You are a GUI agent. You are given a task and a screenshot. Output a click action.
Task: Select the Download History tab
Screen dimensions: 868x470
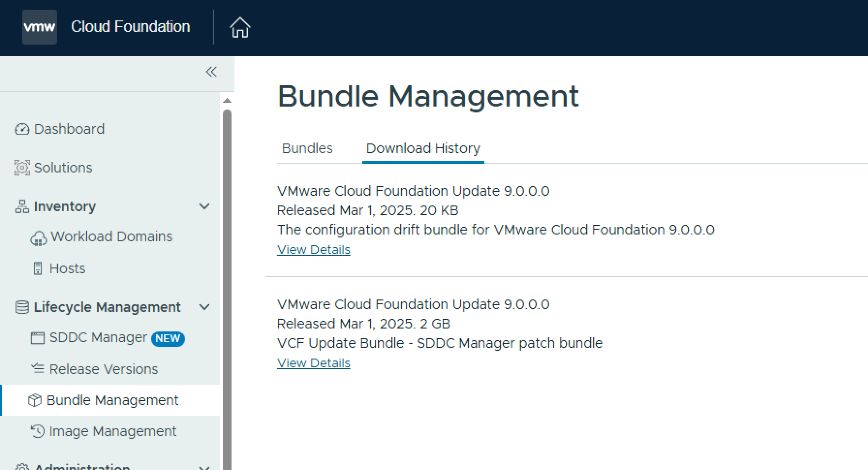(423, 148)
